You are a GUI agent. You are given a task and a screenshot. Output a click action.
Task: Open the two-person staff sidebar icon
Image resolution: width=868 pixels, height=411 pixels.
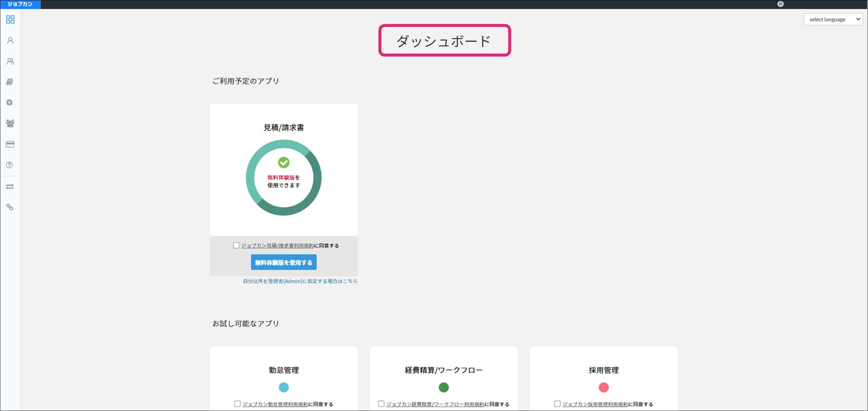click(10, 61)
